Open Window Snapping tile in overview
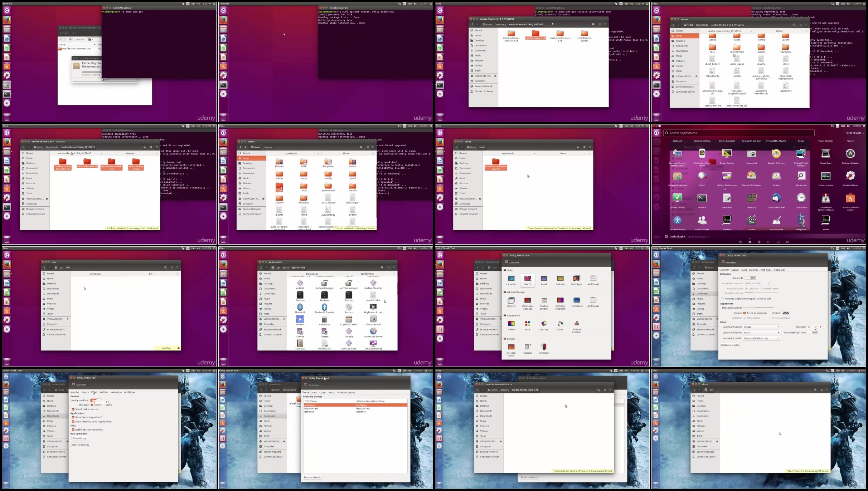 click(x=560, y=303)
